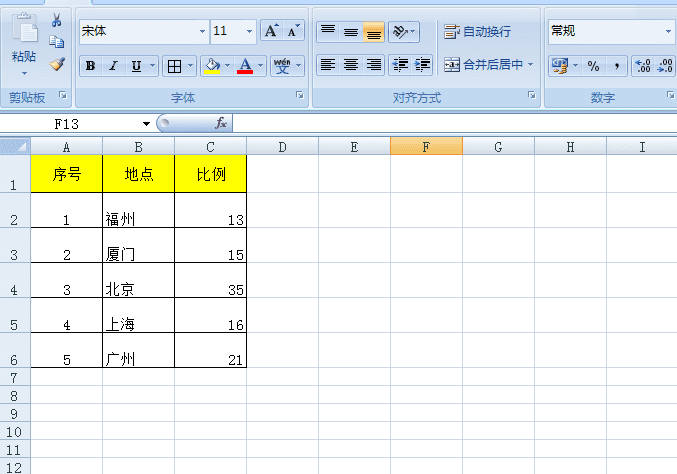
Task: Click the fx insert function button
Action: coord(221,123)
